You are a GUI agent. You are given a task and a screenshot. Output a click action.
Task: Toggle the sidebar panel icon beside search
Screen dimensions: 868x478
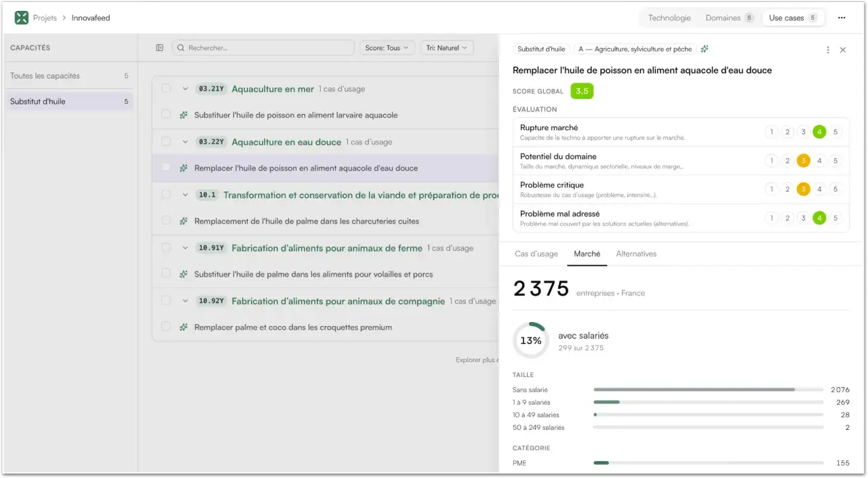click(x=160, y=48)
